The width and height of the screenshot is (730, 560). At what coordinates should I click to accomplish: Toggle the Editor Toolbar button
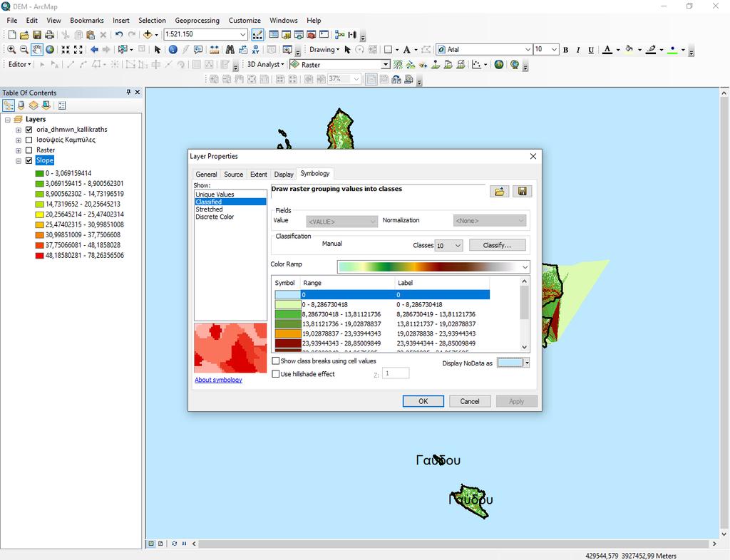[257, 34]
